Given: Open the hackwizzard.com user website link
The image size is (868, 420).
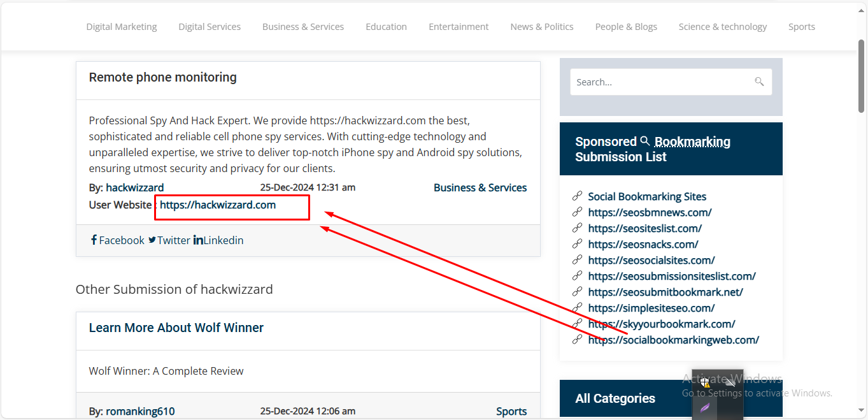Looking at the screenshot, I should tap(218, 205).
